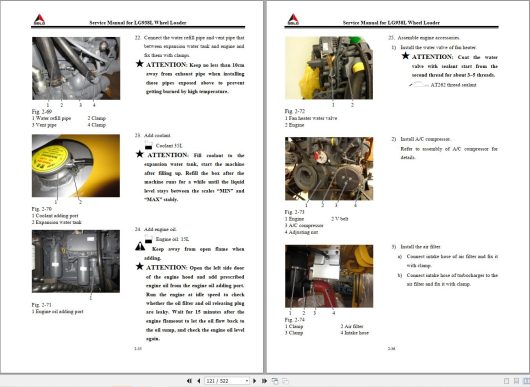Viewport: 530px width, 387px height.
Task: Click the go forward to next view icon
Action: click(x=285, y=381)
